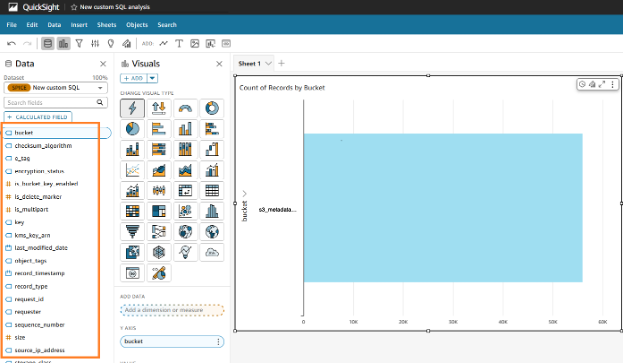Open the Insert menu
Screen dimensions: 624x364
pyautogui.click(x=79, y=25)
